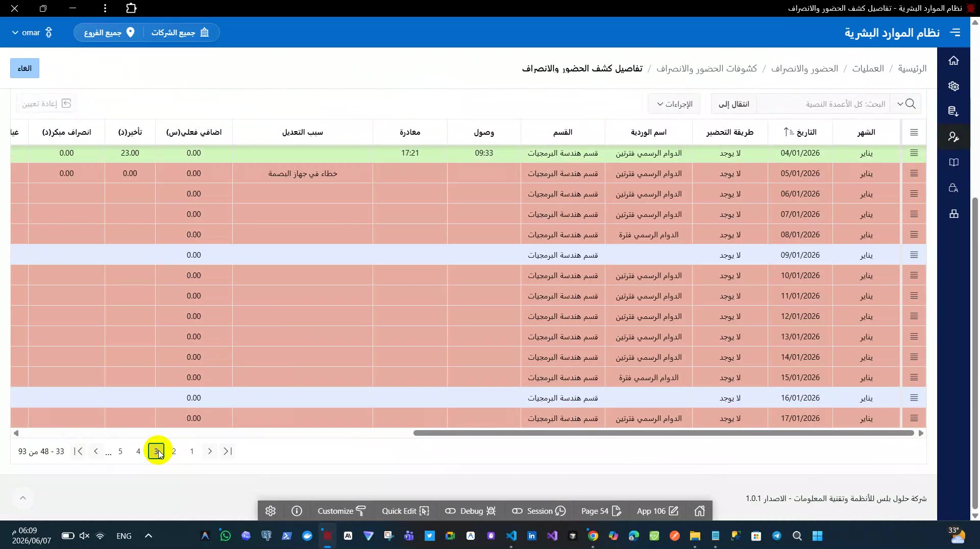Open Windows Start menu
The image size is (980, 549).
817,536
